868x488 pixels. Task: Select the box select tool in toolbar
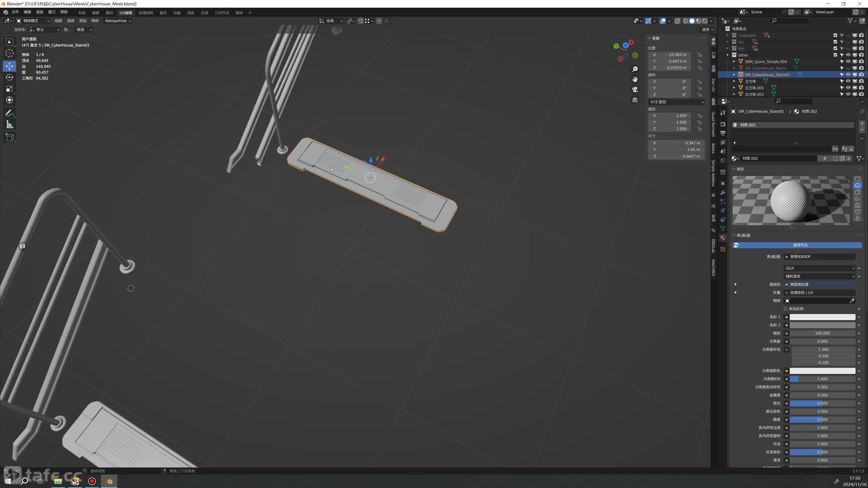point(9,42)
